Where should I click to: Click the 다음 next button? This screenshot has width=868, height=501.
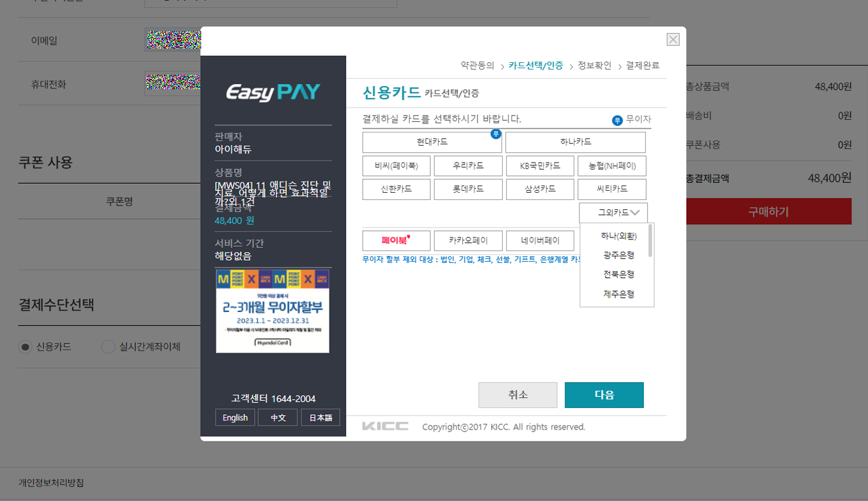[x=604, y=395]
